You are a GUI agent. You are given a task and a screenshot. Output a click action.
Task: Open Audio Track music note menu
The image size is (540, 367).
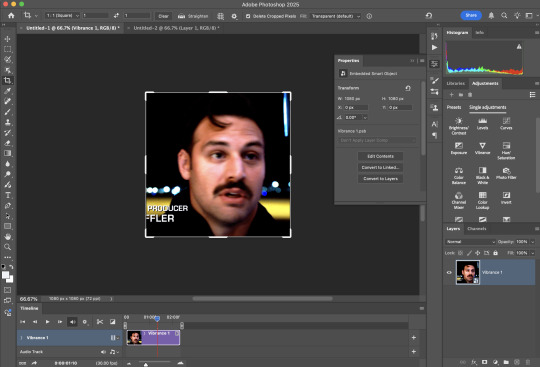(x=114, y=352)
